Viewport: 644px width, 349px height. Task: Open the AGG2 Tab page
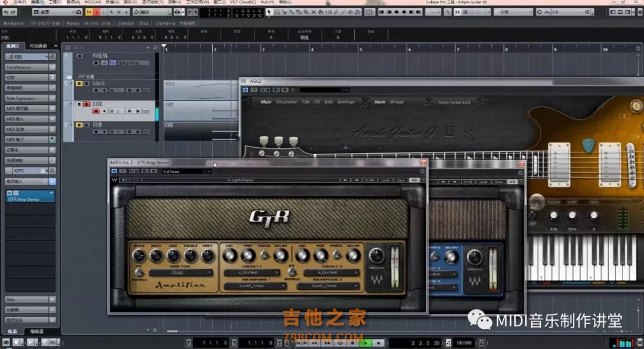(305, 102)
